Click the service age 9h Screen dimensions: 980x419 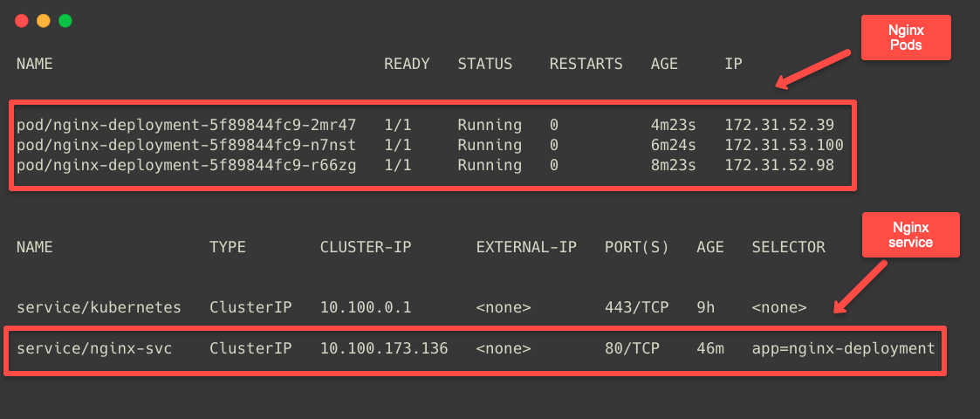[x=706, y=307]
